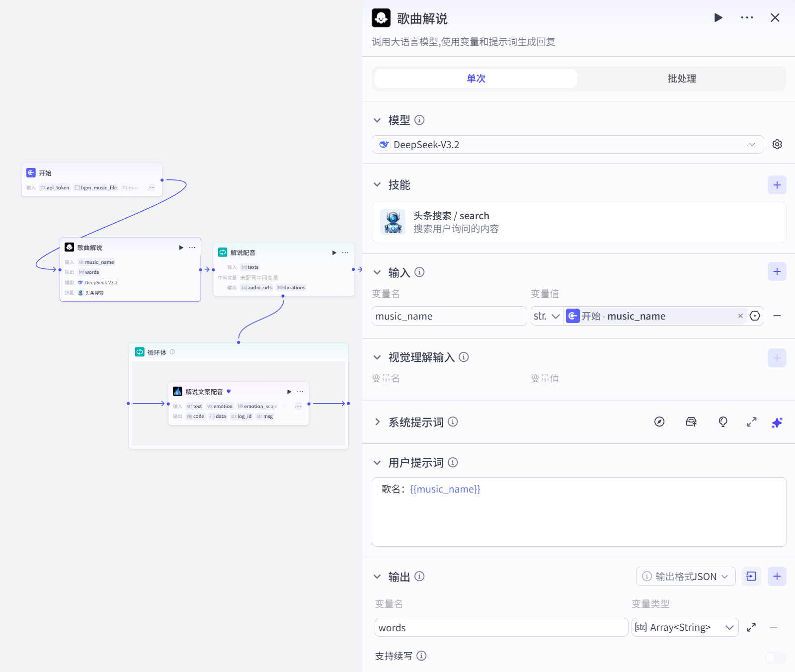Image resolution: width=795 pixels, height=672 pixels.
Task: Open more parameters on the 开始 node
Action: [152, 188]
